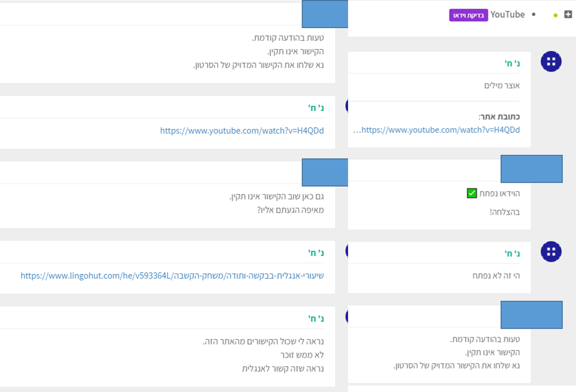Open the avatar beside the "אוצר מילים" post

[x=551, y=61]
